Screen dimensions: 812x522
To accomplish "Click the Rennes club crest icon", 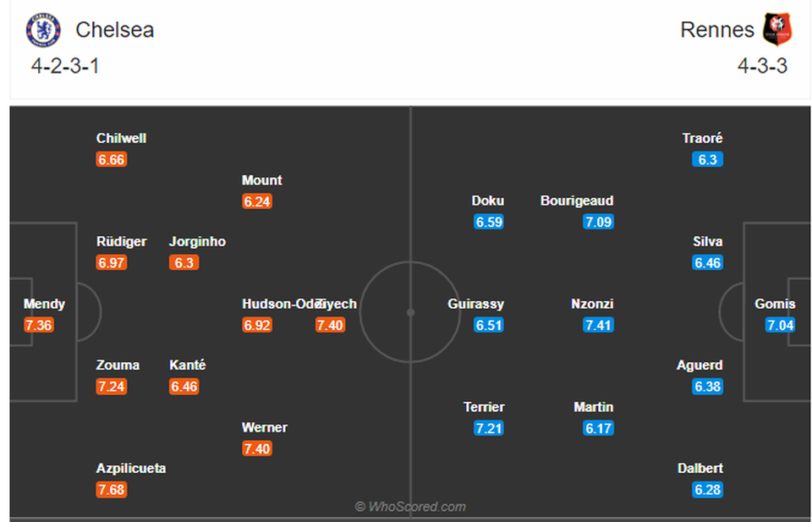I will 777,30.
